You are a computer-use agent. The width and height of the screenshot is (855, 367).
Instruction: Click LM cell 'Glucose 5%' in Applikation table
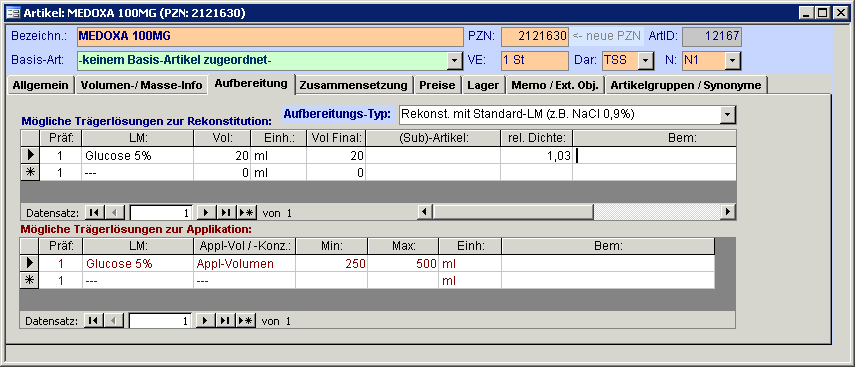[x=137, y=263]
